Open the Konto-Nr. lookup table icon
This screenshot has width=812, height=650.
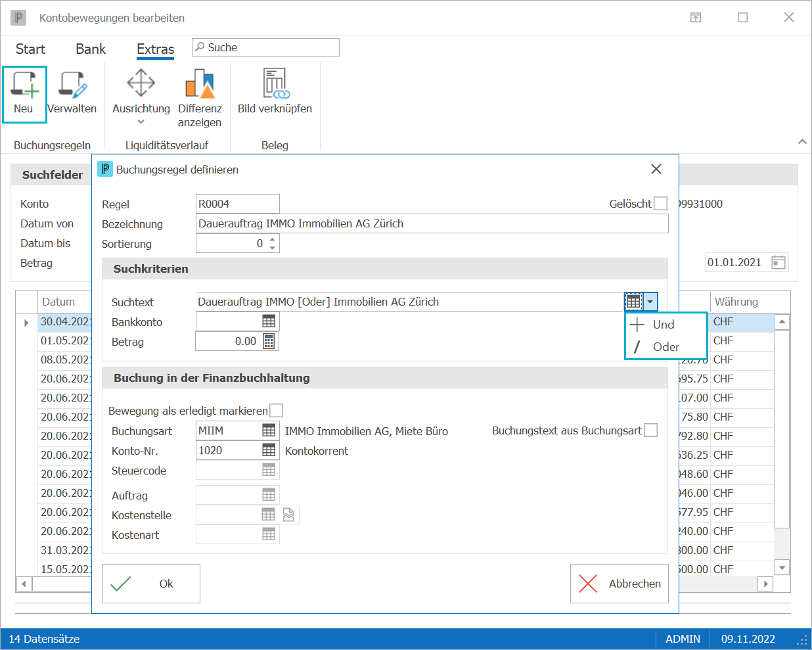[269, 450]
